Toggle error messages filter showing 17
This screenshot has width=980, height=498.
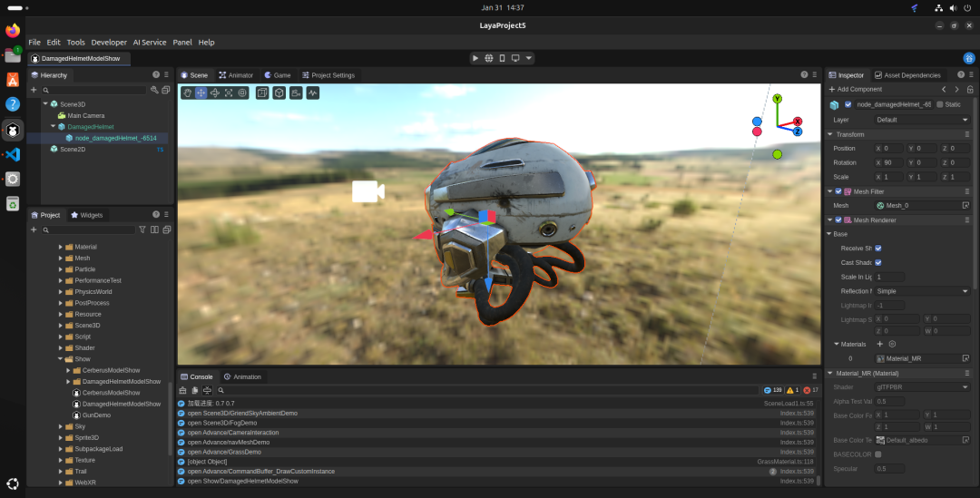coord(810,390)
